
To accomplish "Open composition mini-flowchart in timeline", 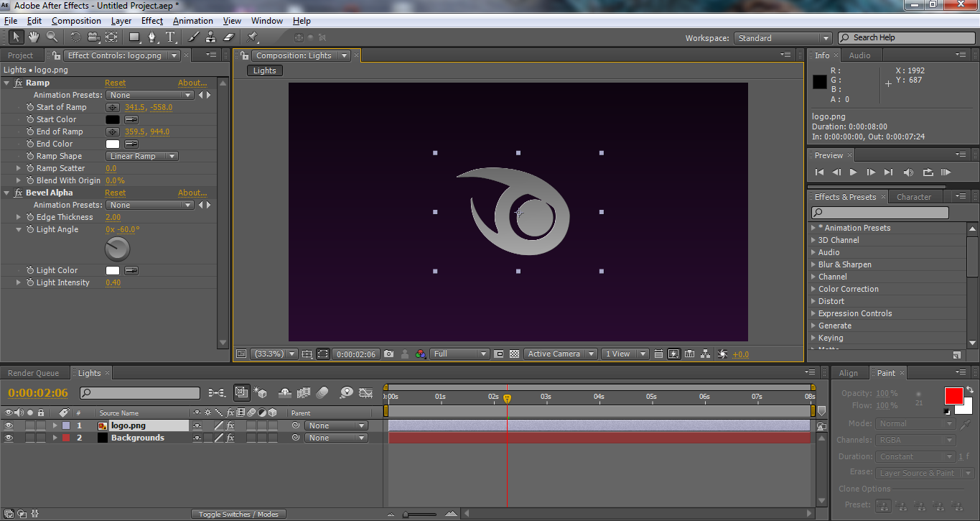I will pyautogui.click(x=216, y=393).
